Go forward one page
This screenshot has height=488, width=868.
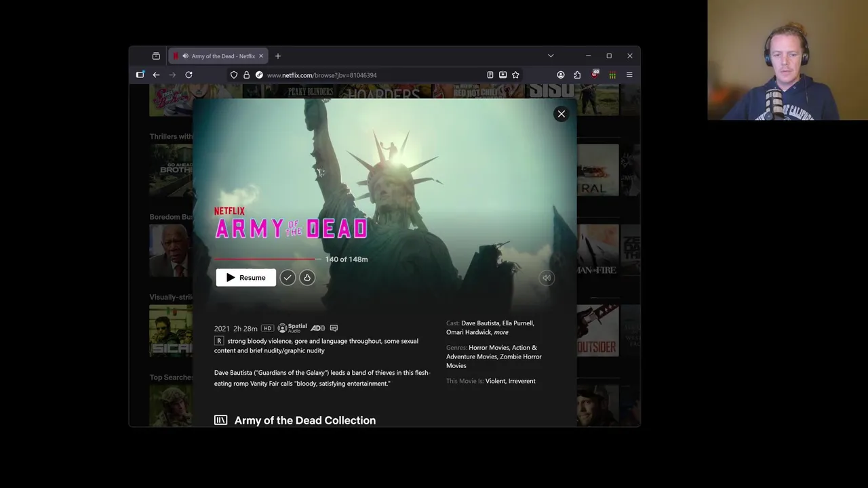click(172, 75)
